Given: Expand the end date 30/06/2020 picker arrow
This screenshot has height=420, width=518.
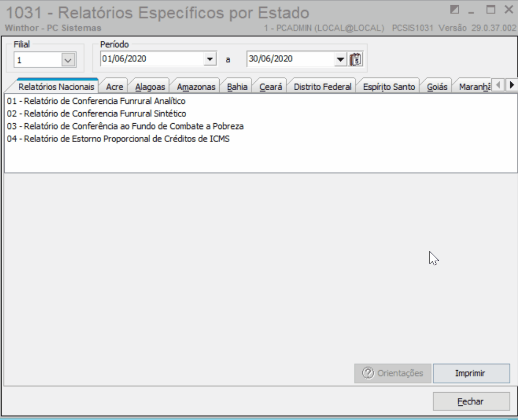Looking at the screenshot, I should coord(340,59).
